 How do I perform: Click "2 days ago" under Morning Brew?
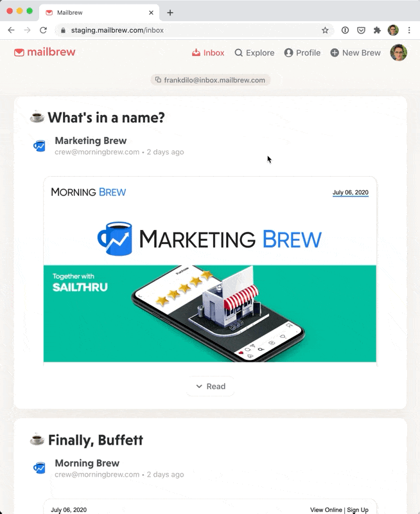pyautogui.click(x=165, y=475)
